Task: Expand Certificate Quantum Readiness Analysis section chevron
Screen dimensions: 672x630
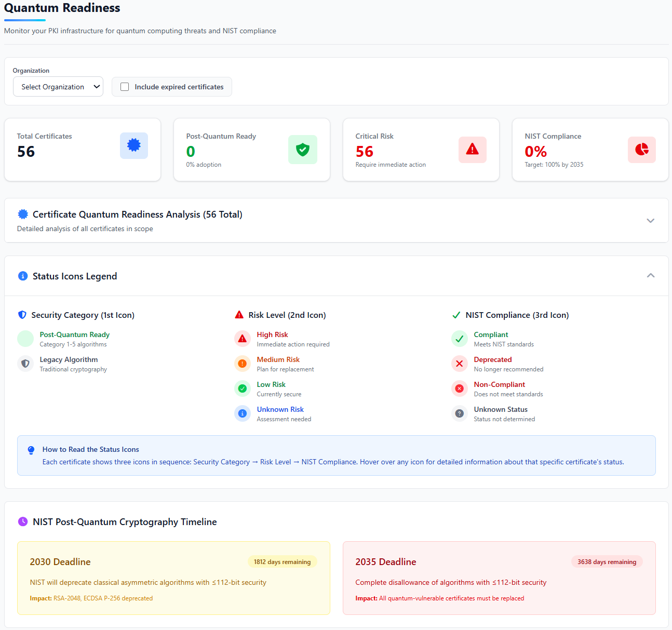Action: pos(650,221)
